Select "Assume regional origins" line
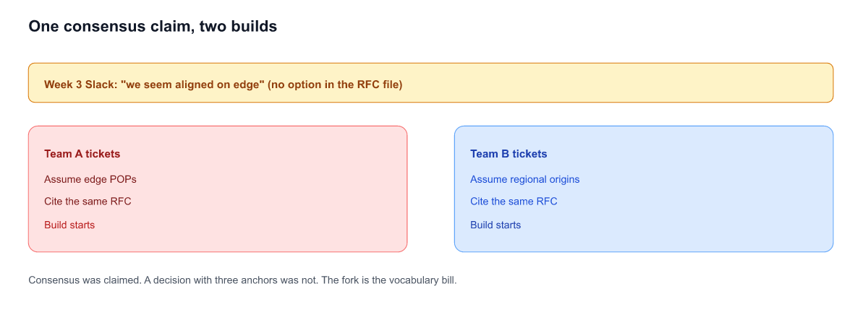The width and height of the screenshot is (868, 315). coord(524,179)
